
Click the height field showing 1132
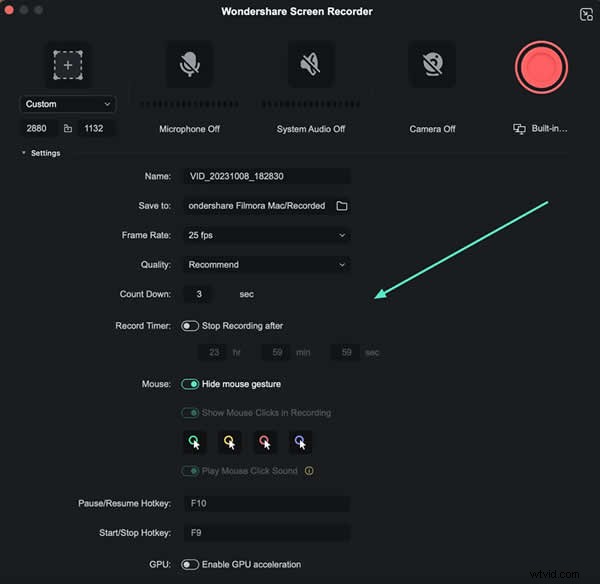click(x=96, y=128)
